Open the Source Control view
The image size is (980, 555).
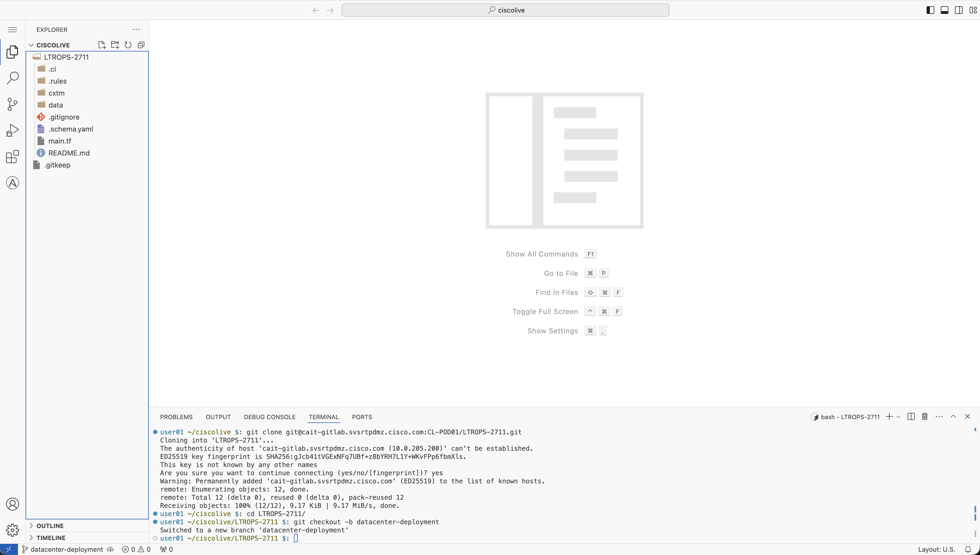coord(12,104)
